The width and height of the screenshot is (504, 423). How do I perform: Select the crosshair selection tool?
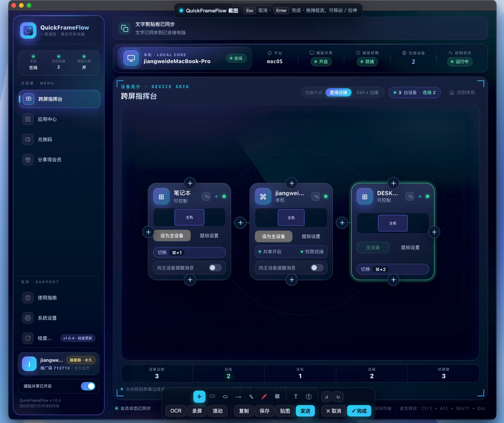199,397
